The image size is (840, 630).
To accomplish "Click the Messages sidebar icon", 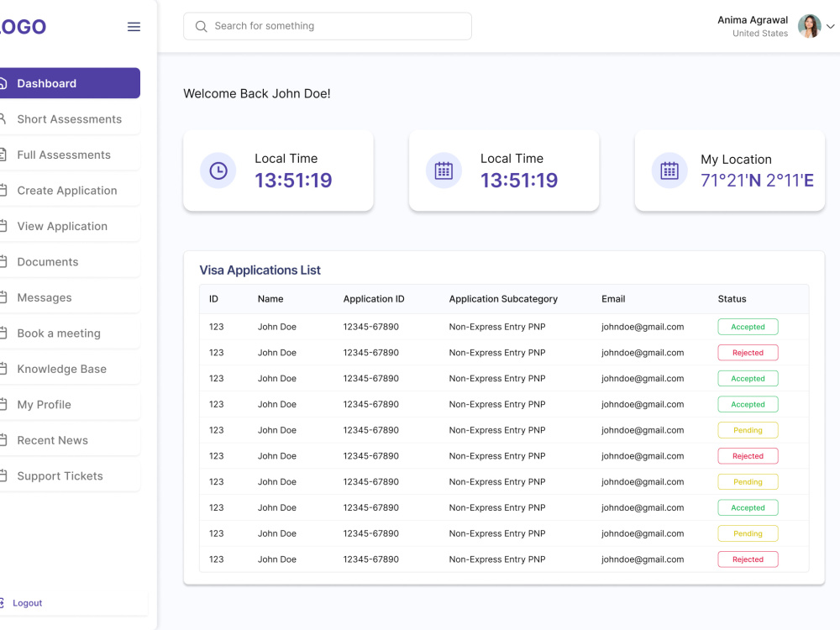I will tap(3, 297).
